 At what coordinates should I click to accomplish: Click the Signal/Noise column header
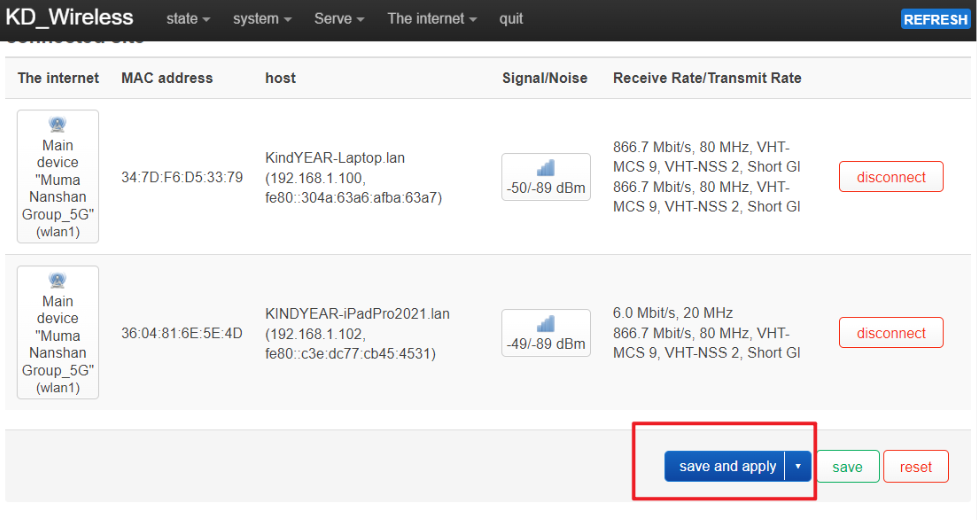[x=544, y=78]
